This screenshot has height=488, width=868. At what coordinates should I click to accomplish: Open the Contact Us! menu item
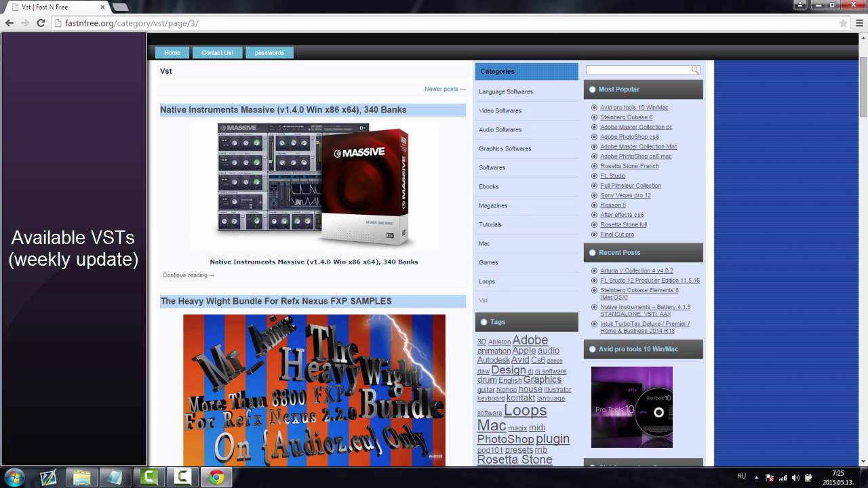pos(217,53)
